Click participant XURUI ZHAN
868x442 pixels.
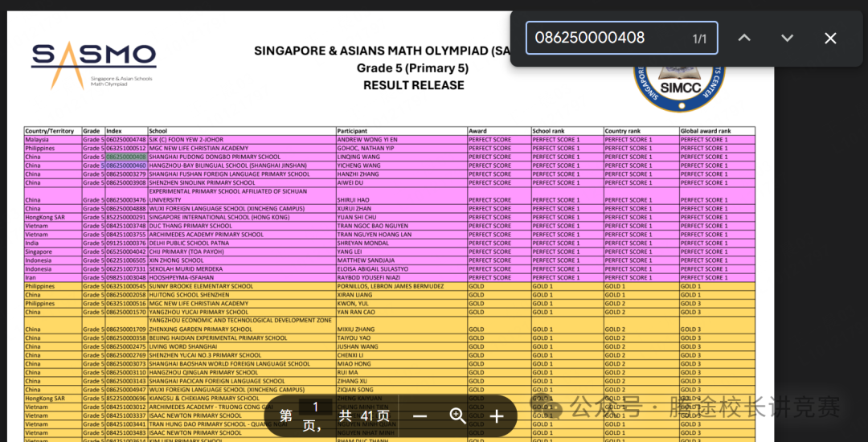[355, 209]
